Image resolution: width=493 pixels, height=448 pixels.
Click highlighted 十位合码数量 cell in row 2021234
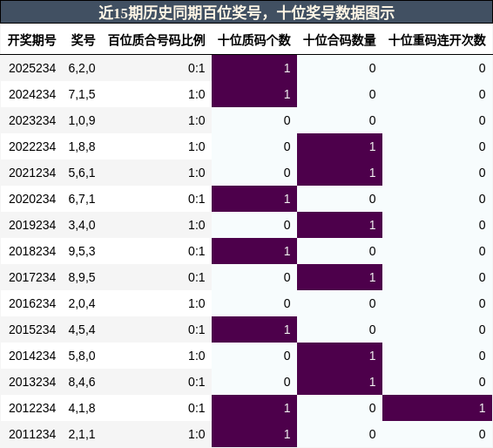(340, 173)
